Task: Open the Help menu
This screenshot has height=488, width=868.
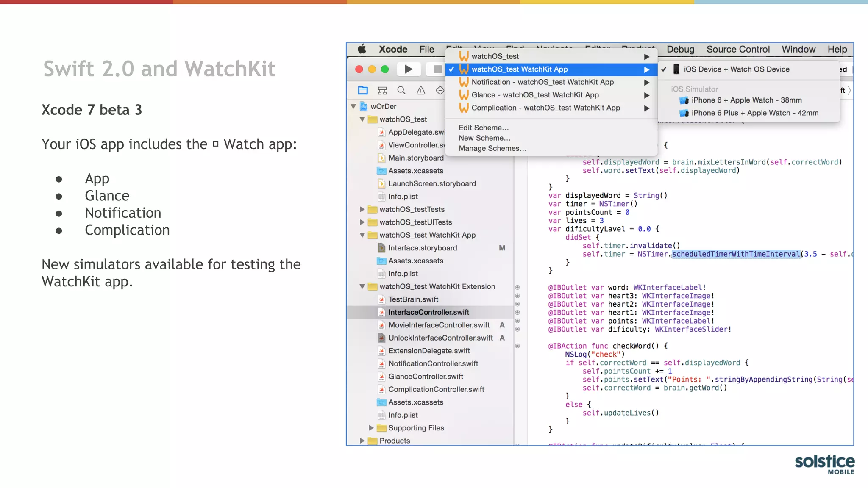Action: (x=837, y=49)
